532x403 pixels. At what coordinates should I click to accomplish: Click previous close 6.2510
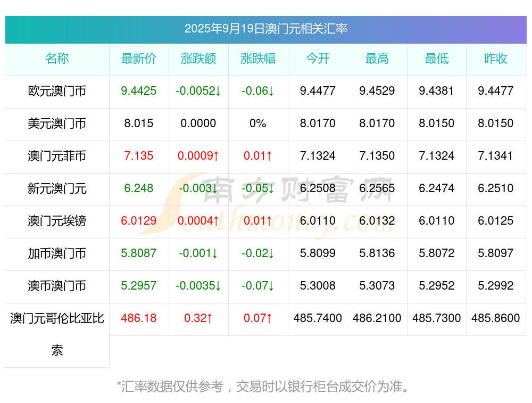click(495, 188)
